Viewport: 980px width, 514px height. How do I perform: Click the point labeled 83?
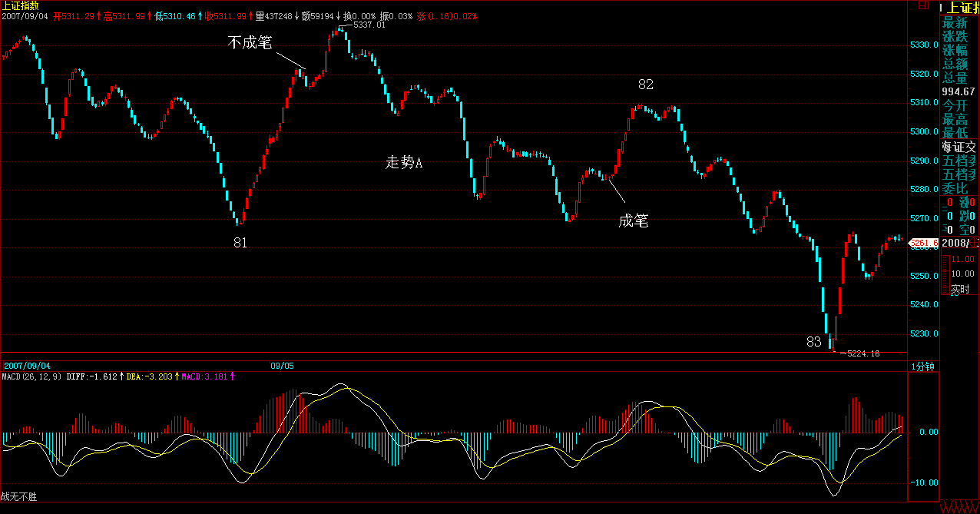point(814,341)
